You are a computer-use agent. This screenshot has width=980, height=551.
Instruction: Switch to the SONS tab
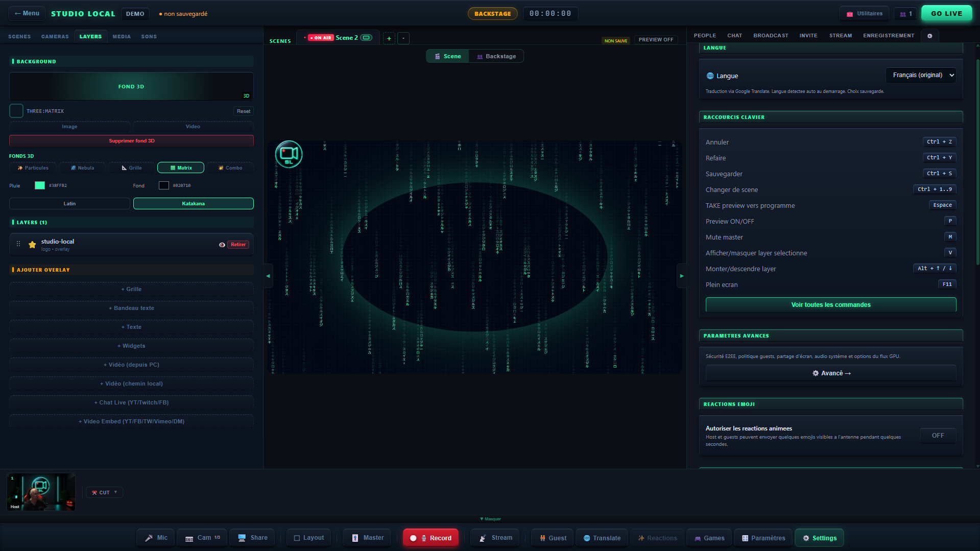pyautogui.click(x=149, y=37)
